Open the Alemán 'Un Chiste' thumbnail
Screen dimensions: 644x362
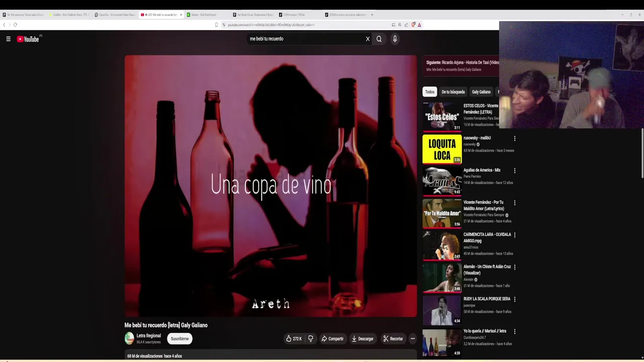coord(442,278)
